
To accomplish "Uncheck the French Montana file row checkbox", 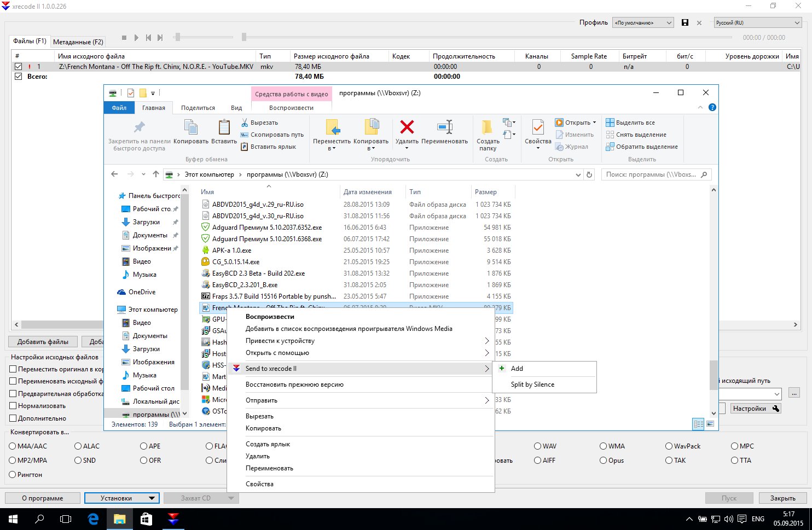I will tap(18, 67).
